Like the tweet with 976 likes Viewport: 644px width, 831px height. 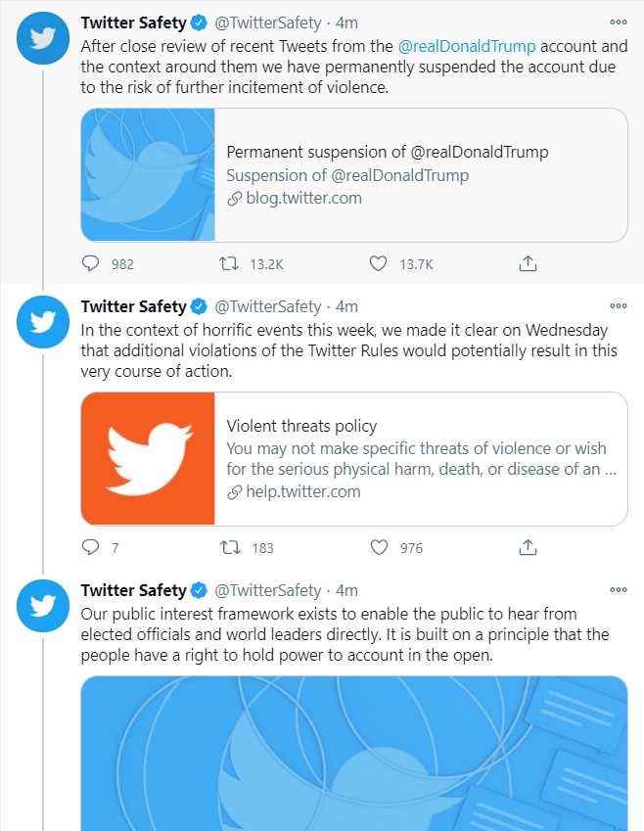[x=379, y=547]
